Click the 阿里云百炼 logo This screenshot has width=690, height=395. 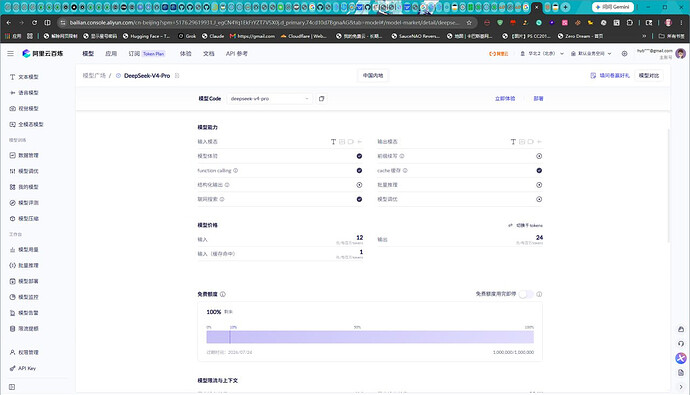[x=43, y=54]
